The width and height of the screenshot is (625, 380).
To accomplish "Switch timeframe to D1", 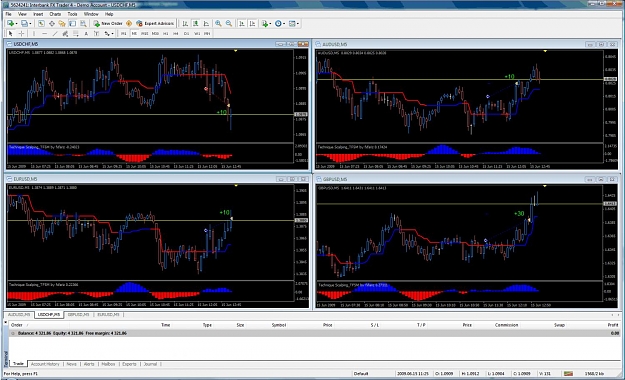I will click(186, 33).
